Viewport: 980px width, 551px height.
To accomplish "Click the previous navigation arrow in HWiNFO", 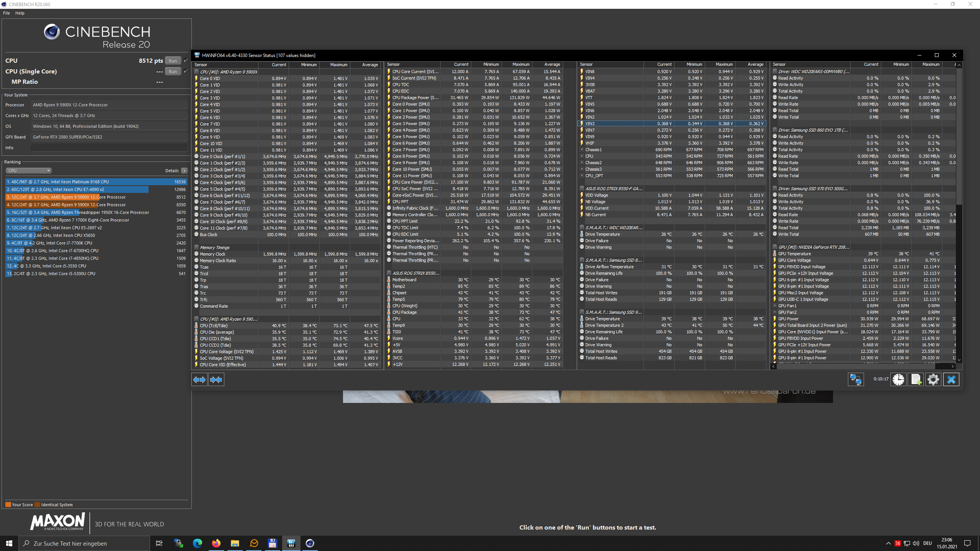I will pyautogui.click(x=199, y=379).
